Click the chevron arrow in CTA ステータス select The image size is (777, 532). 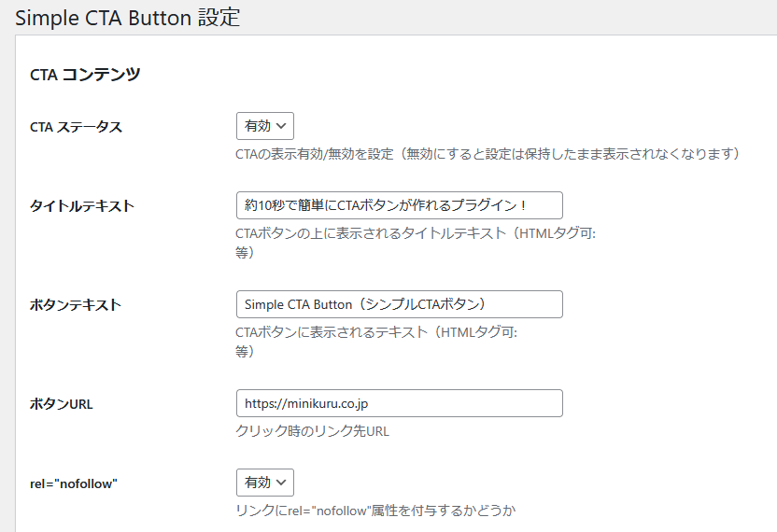(281, 126)
